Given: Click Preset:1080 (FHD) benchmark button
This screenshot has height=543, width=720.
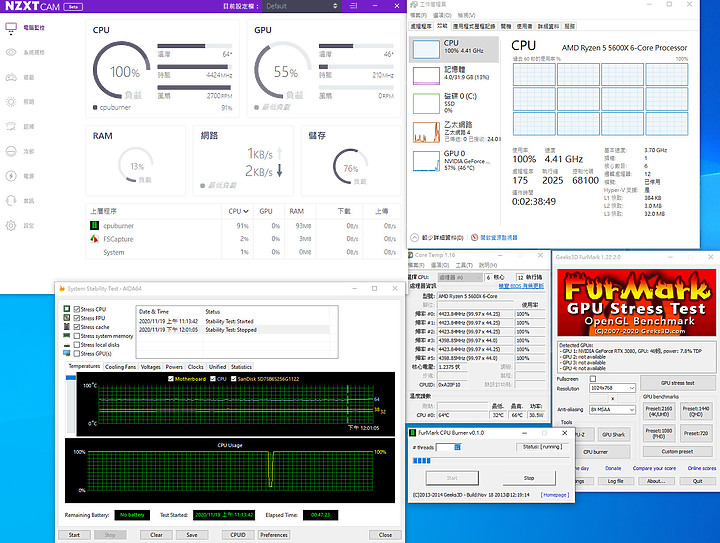Looking at the screenshot, I should (x=659, y=433).
